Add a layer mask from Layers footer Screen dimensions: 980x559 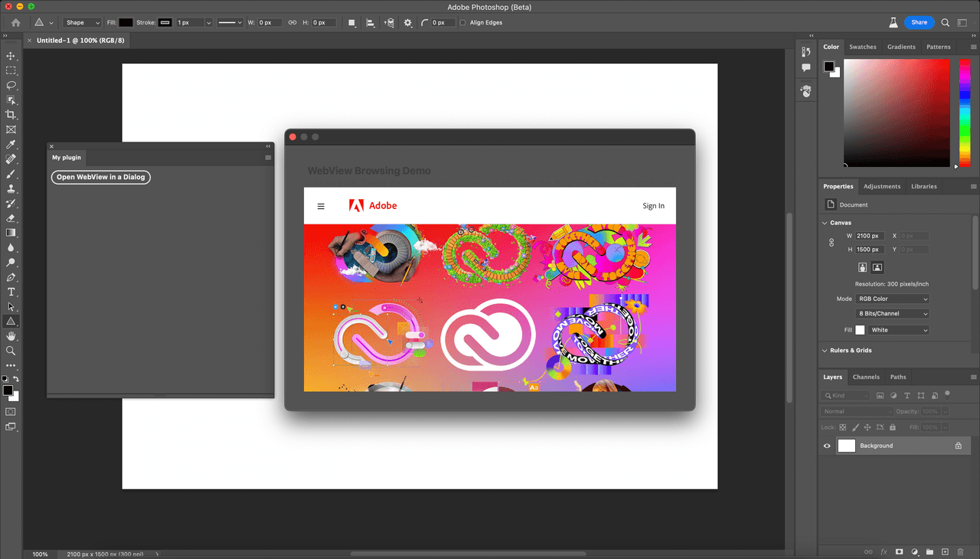[899, 551]
